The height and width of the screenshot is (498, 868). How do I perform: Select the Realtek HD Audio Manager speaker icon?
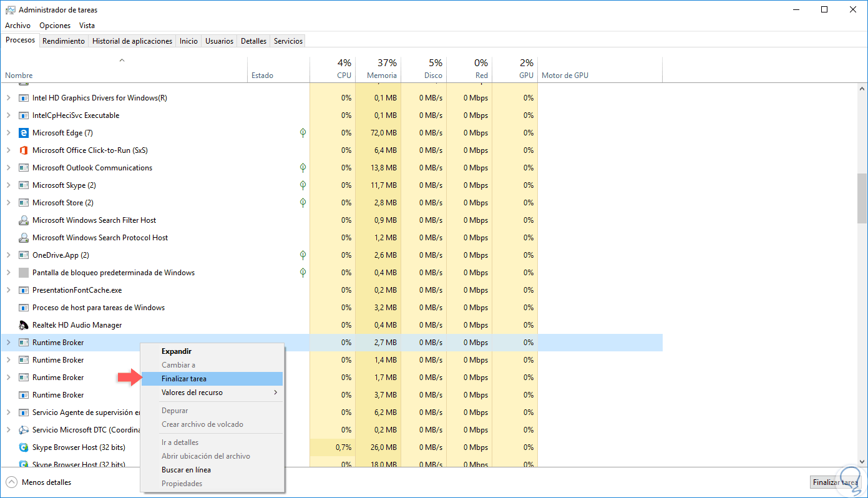[x=24, y=325]
